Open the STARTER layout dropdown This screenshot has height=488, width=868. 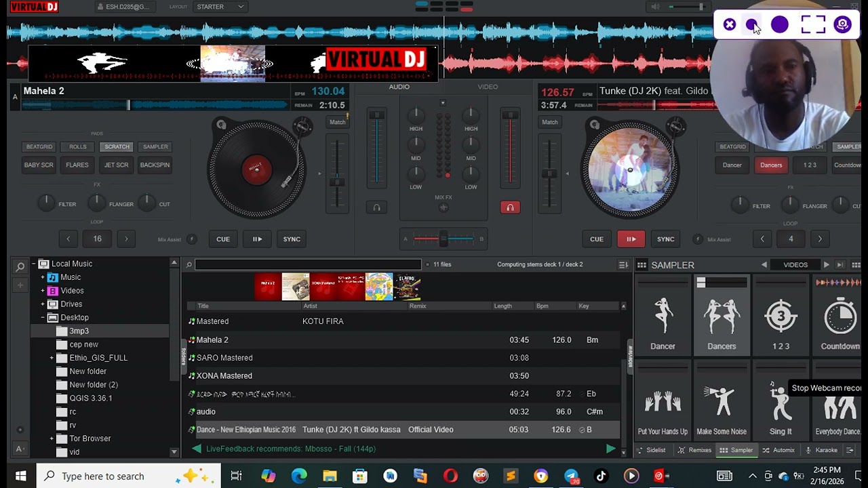click(220, 7)
